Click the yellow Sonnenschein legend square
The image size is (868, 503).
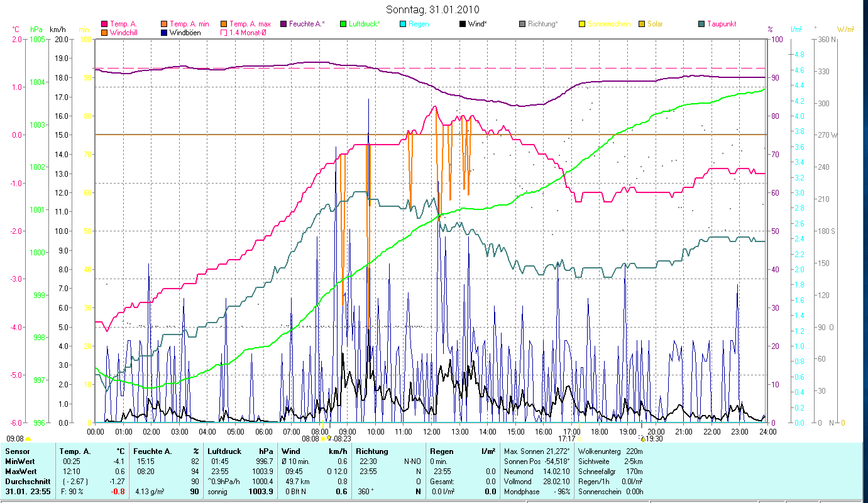(582, 24)
